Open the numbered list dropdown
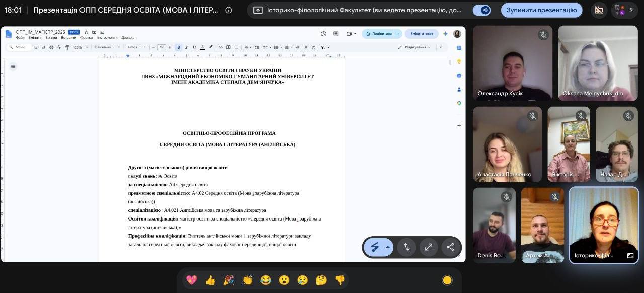Screen dimensions: 644x293 click(x=289, y=47)
